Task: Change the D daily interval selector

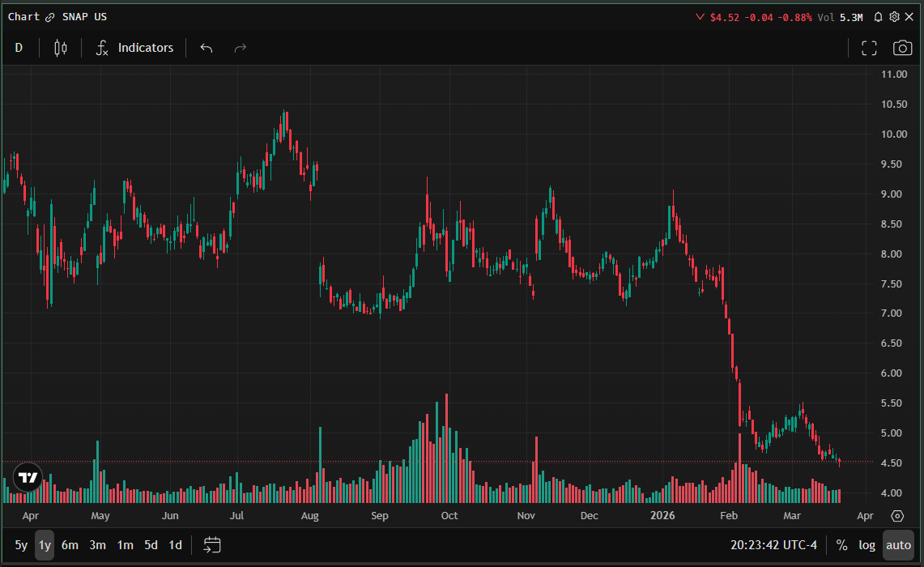Action: click(x=19, y=48)
